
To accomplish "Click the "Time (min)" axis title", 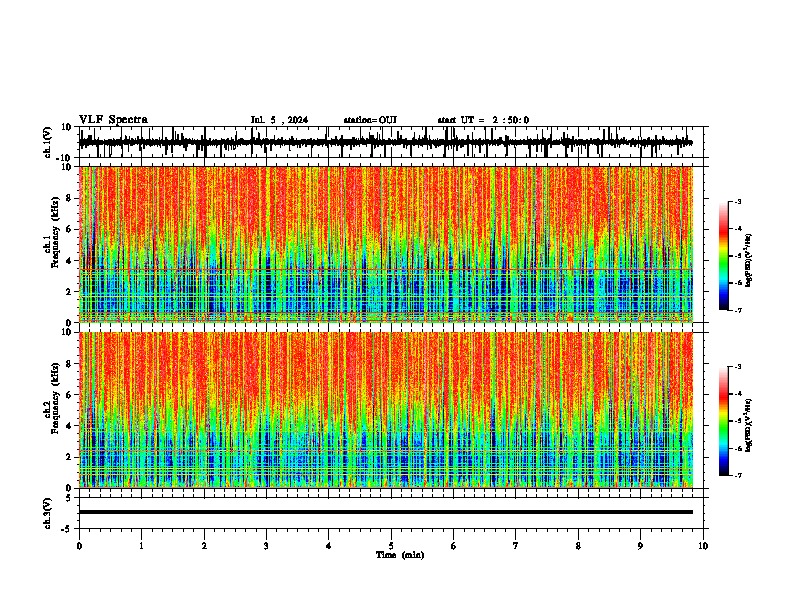I will (400, 555).
